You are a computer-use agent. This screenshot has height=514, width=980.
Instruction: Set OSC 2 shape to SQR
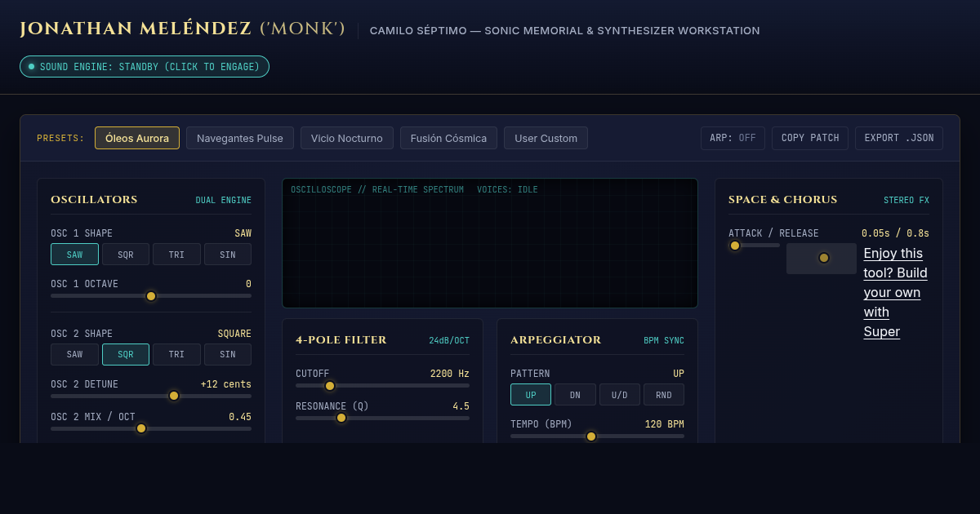pyautogui.click(x=126, y=355)
